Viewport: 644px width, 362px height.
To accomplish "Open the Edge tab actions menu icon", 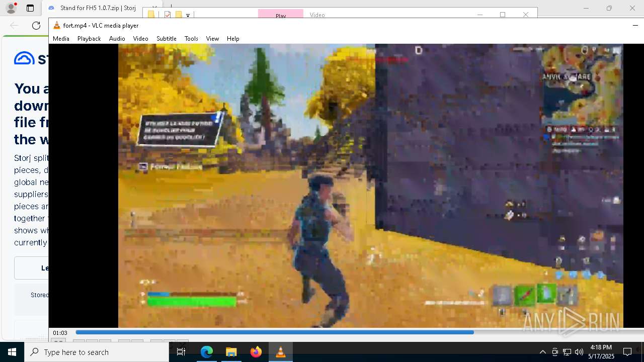I will [30, 8].
